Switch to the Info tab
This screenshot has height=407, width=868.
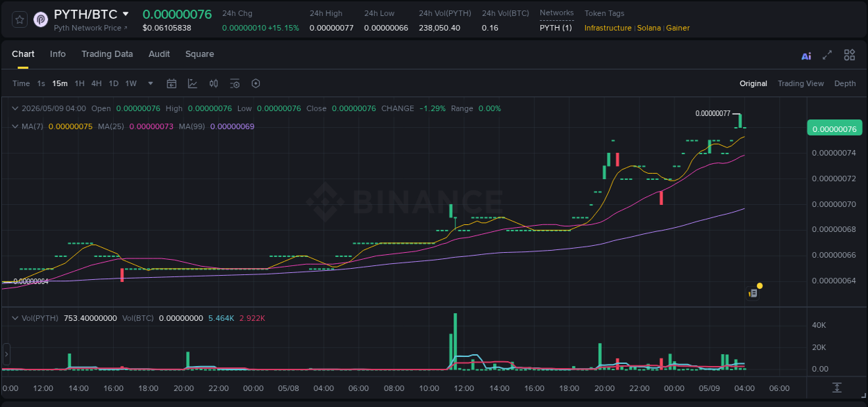58,54
